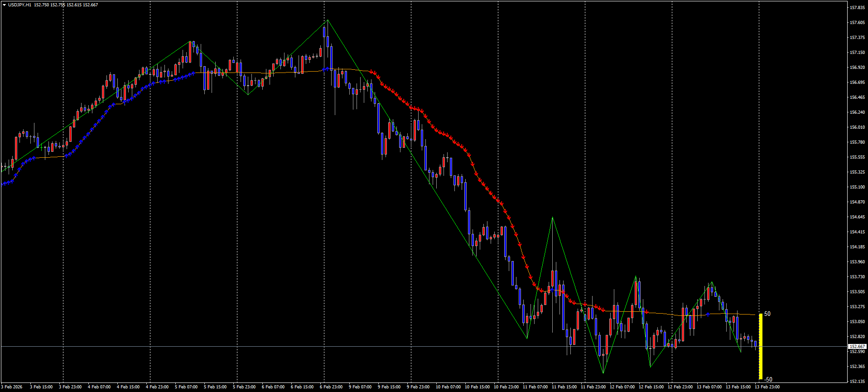
Task: Click the 3 Feb 2026 date label
Action: (x=12, y=387)
